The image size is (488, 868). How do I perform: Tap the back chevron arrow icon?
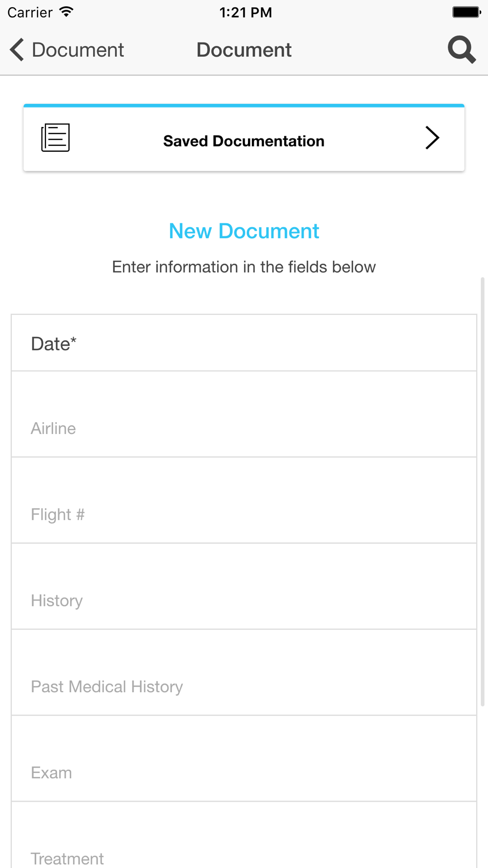[17, 50]
